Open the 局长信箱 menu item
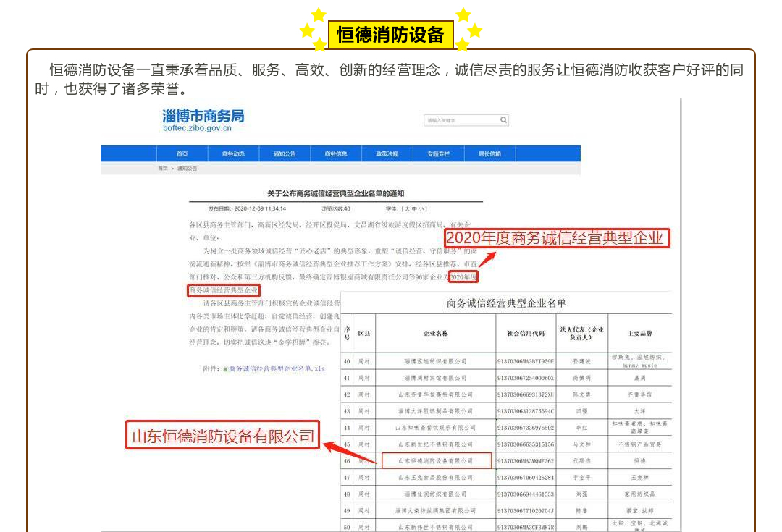Image resolution: width=782 pixels, height=532 pixels. coord(489,154)
